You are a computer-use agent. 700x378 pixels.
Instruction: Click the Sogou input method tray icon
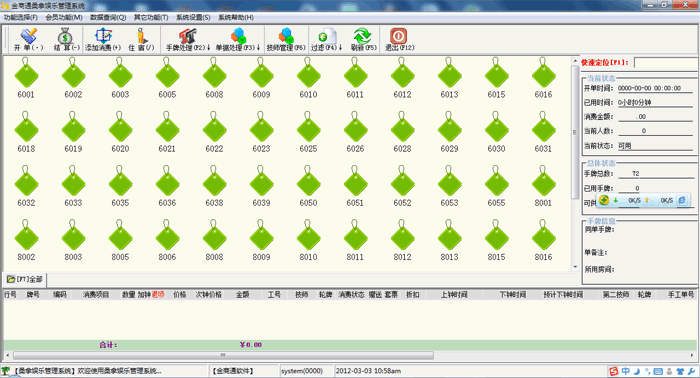click(614, 371)
